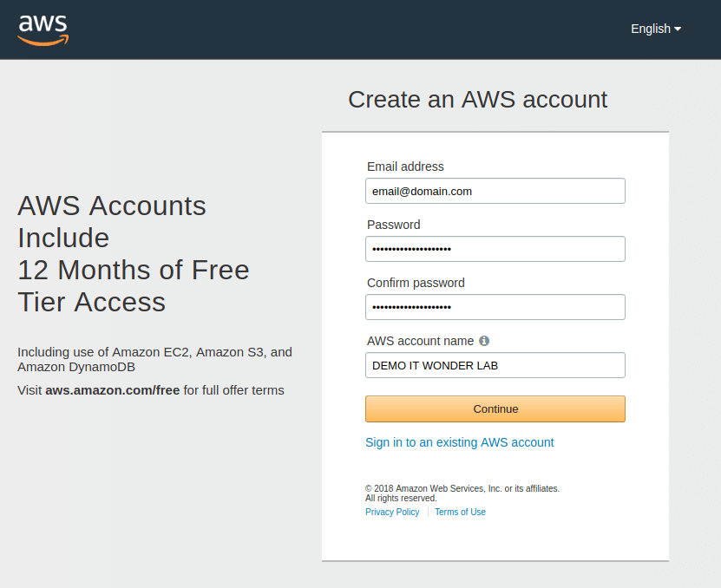Click the orange Continue button

coord(495,408)
